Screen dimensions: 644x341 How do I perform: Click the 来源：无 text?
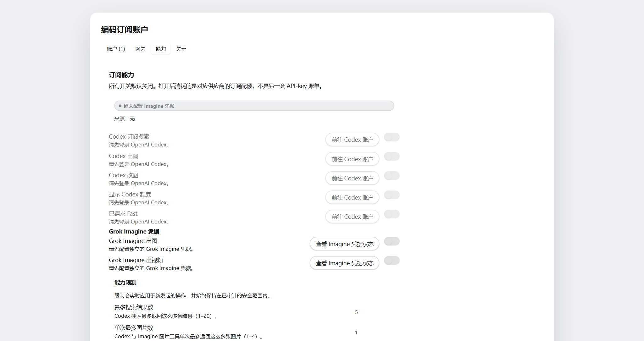[125, 119]
